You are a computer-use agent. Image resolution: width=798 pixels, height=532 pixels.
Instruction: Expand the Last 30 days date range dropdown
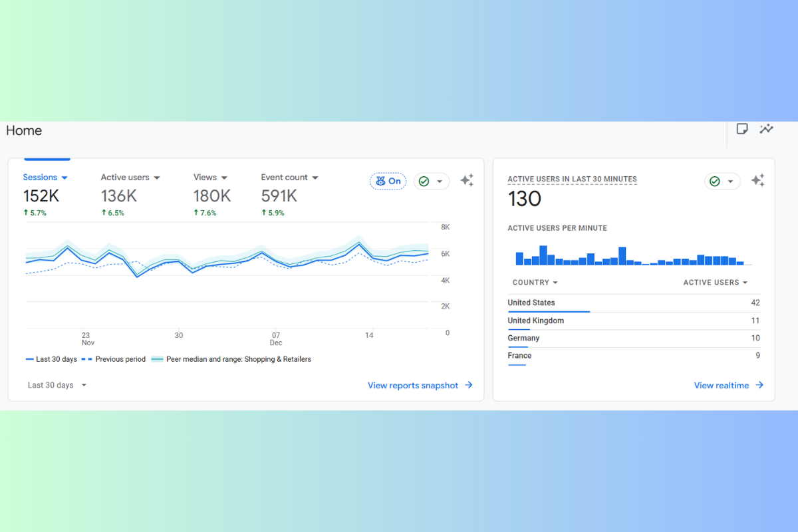pyautogui.click(x=57, y=385)
